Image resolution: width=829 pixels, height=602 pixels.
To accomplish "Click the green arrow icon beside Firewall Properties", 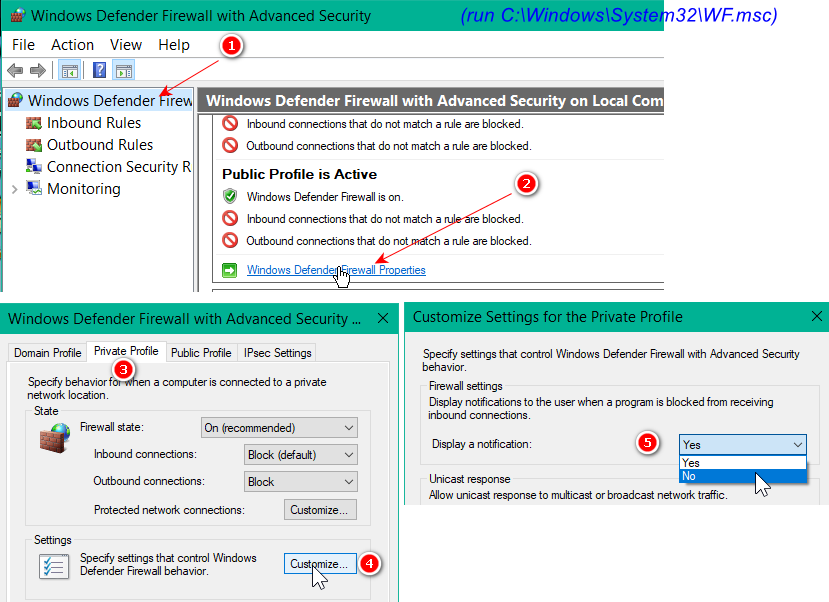I will point(229,271).
